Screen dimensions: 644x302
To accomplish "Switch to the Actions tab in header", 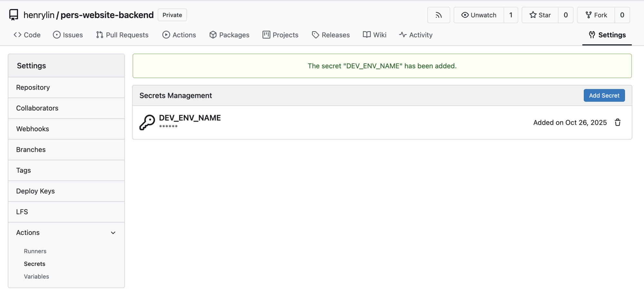I will click(179, 35).
